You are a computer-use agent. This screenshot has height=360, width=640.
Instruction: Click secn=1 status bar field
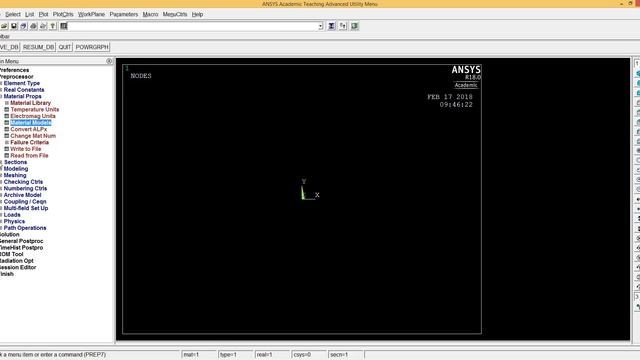346,355
